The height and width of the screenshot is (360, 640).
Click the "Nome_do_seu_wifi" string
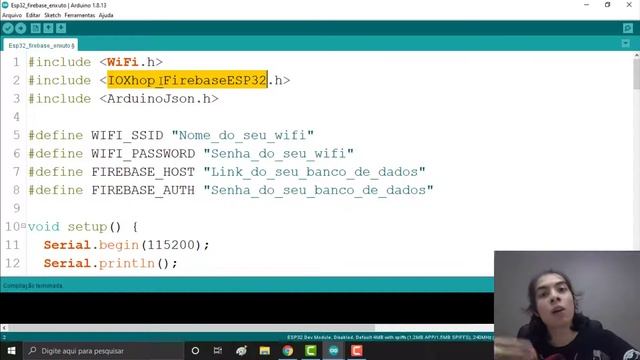tap(243, 135)
